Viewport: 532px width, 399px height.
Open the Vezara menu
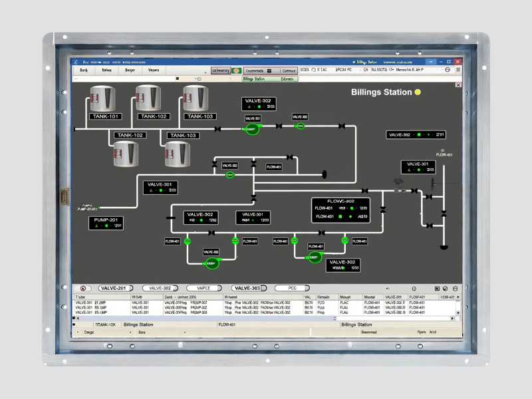pyautogui.click(x=154, y=70)
